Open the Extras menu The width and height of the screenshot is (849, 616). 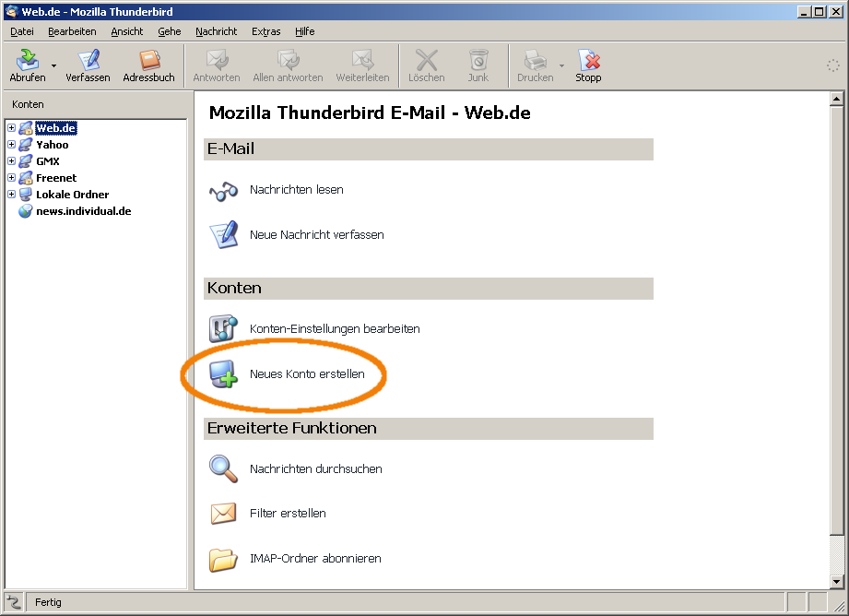(265, 31)
